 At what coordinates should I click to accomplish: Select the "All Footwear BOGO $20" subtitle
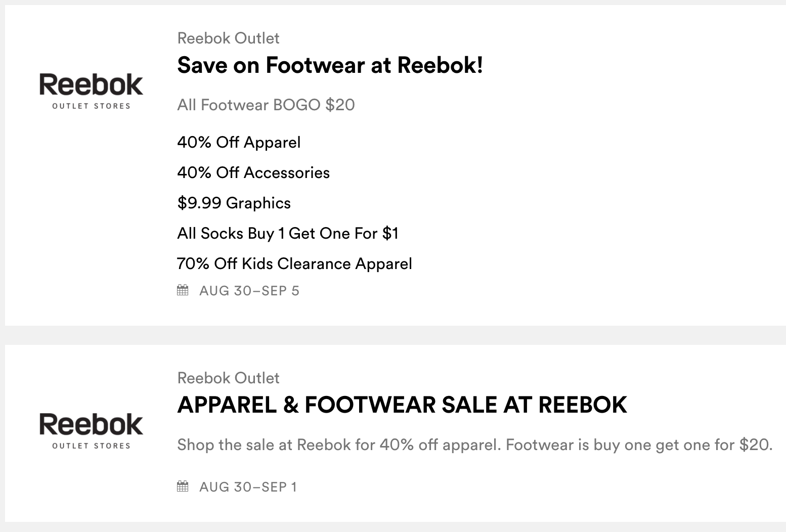[x=266, y=105]
